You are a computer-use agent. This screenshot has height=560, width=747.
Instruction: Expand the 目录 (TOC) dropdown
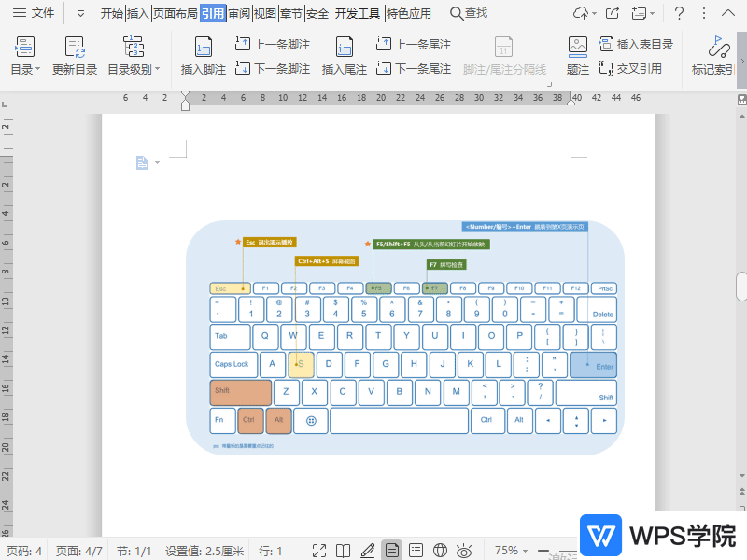pos(25,69)
